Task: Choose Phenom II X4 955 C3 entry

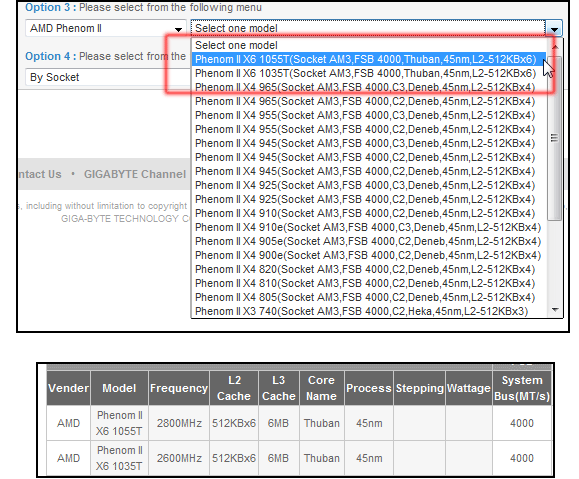Action: (369, 116)
